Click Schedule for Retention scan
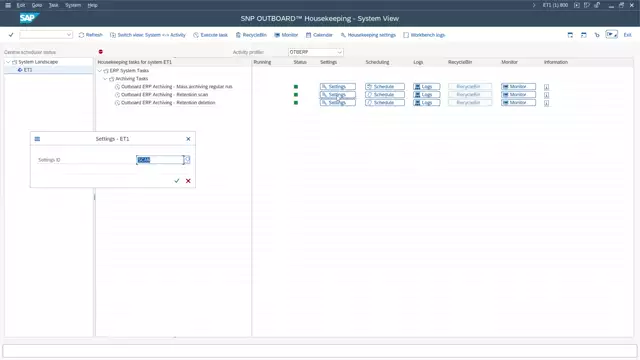640x360 pixels. (385, 95)
